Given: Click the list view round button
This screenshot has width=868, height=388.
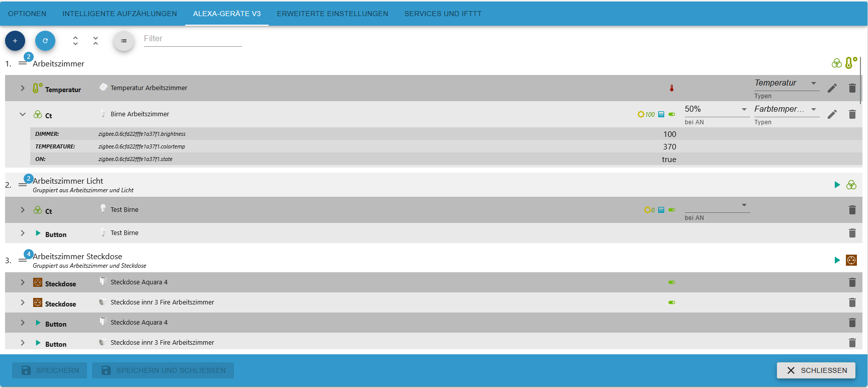Looking at the screenshot, I should (124, 41).
